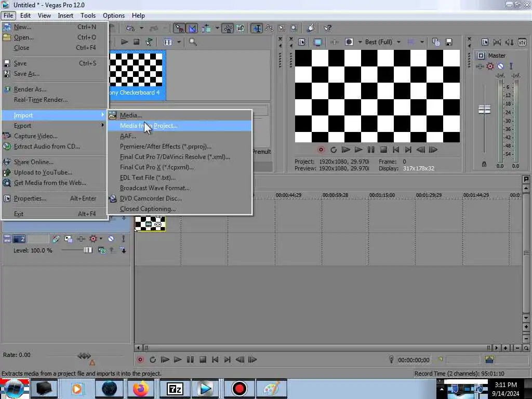Choose Media from Project in Import submenu
Viewport: 532px width, 399px height.
click(180, 126)
